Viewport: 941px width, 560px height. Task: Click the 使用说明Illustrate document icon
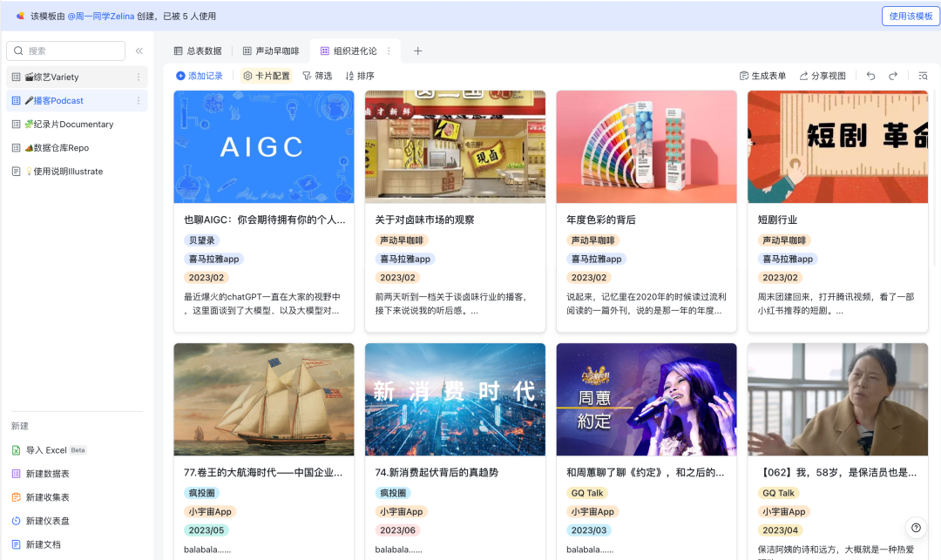[x=17, y=172]
